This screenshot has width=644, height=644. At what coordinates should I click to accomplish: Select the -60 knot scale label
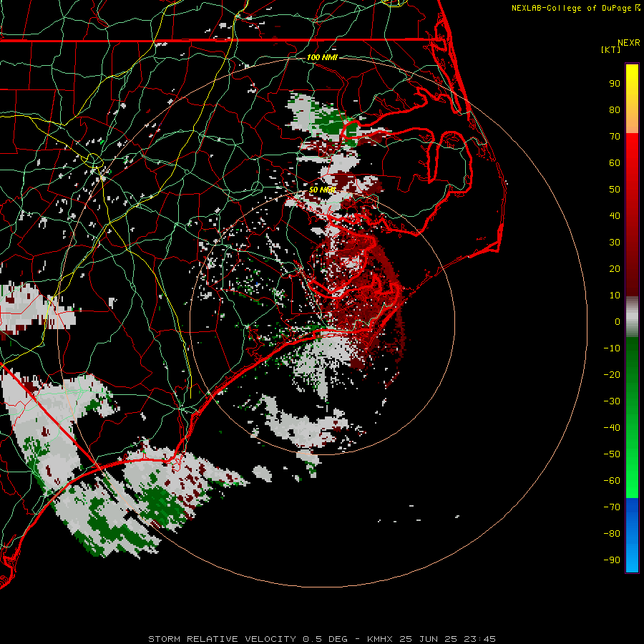(612, 481)
